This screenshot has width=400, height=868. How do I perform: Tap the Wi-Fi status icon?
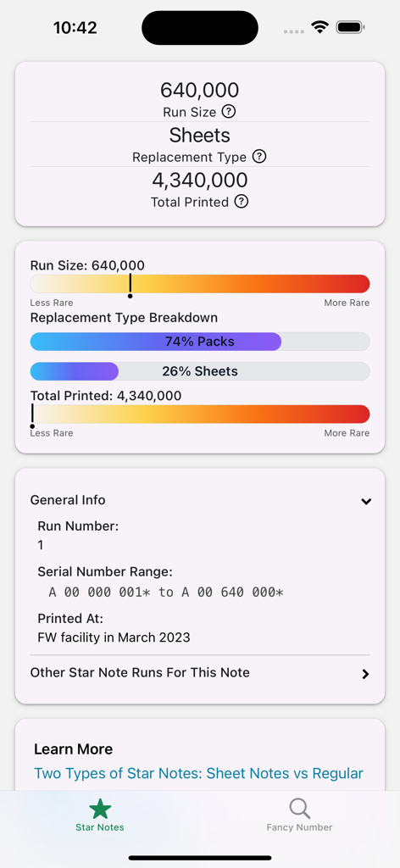(319, 27)
